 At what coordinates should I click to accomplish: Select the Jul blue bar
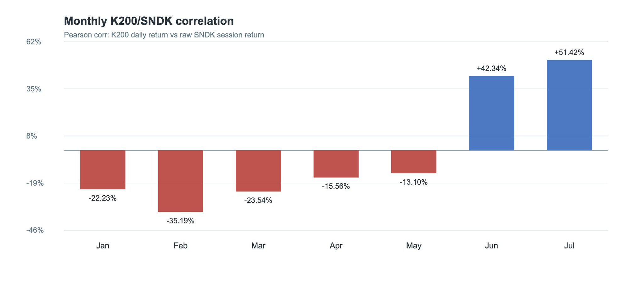pyautogui.click(x=569, y=105)
